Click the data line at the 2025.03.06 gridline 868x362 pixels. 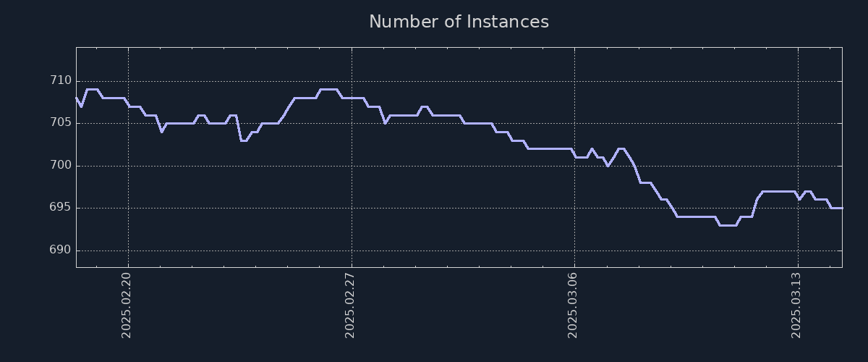click(574, 155)
